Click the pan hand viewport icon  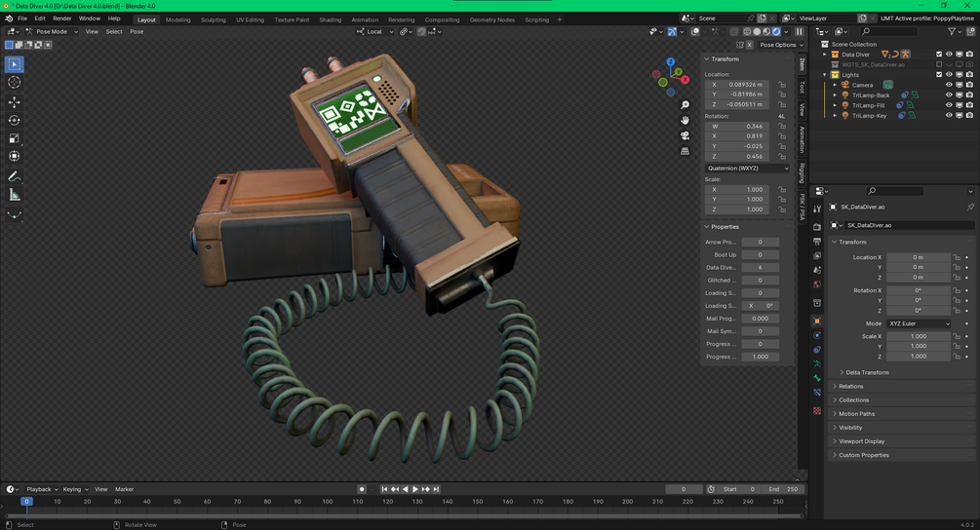[x=685, y=120]
